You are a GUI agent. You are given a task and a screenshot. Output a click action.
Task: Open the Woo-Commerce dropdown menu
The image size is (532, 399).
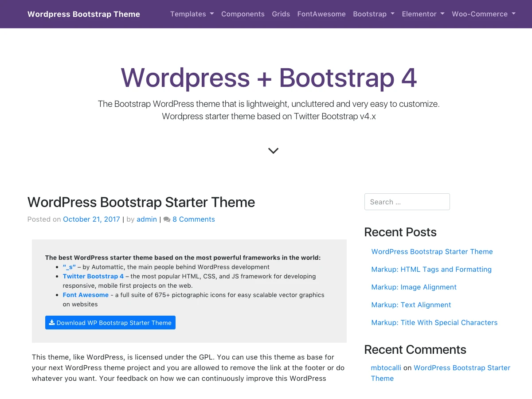pyautogui.click(x=483, y=14)
